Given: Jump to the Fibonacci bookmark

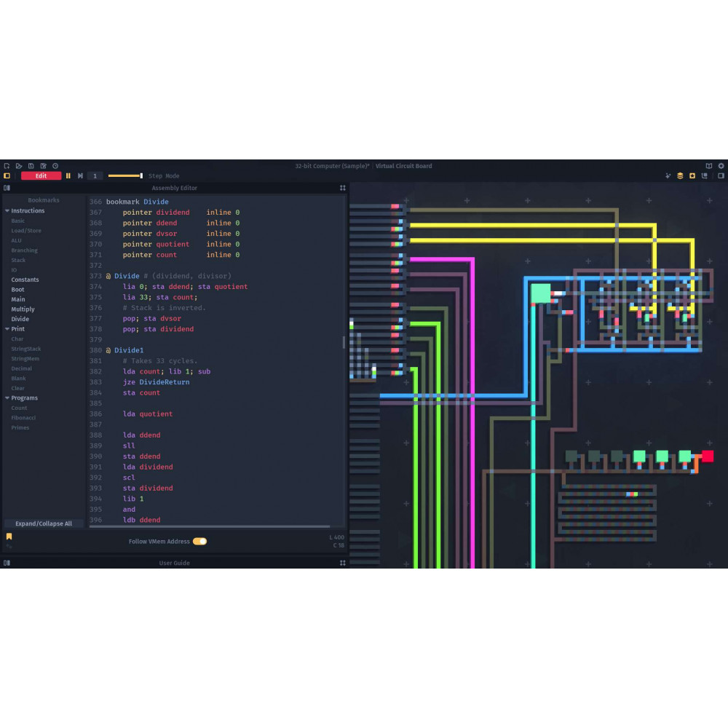Looking at the screenshot, I should coord(23,418).
